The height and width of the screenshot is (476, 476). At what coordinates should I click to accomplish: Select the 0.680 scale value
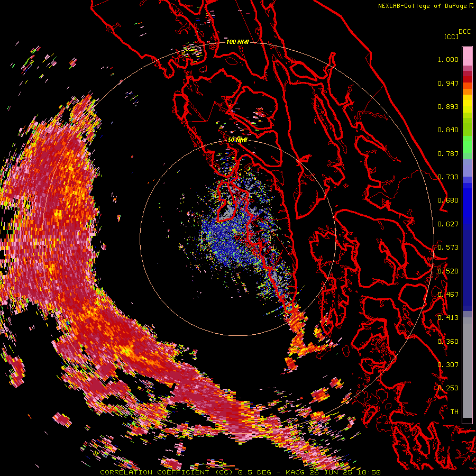click(x=448, y=200)
